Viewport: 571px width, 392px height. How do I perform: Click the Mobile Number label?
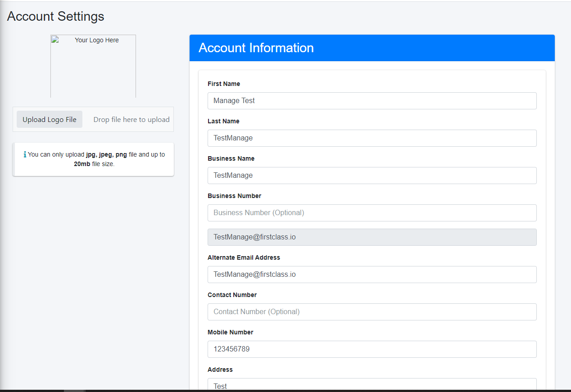[x=230, y=332]
